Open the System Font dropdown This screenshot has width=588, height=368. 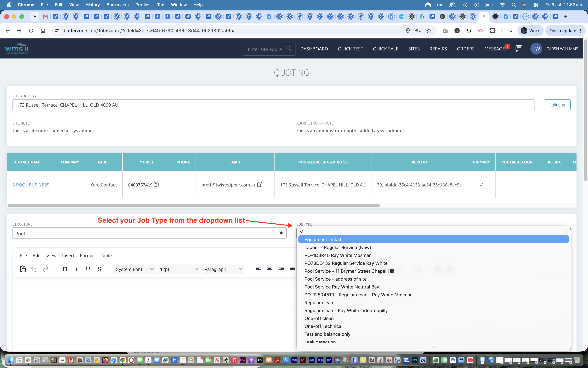[134, 269]
